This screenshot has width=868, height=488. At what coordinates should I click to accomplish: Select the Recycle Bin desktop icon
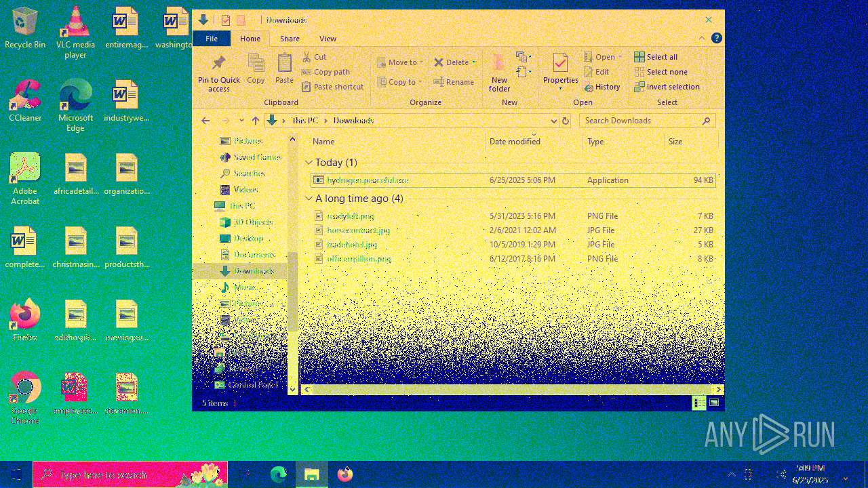tap(25, 28)
